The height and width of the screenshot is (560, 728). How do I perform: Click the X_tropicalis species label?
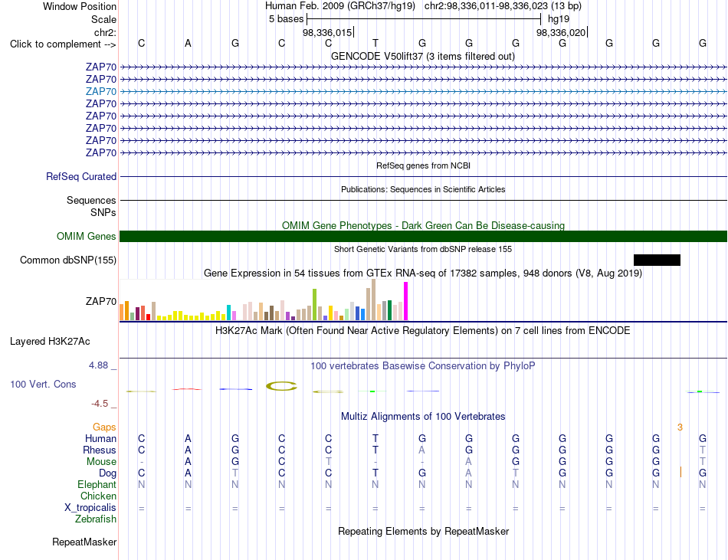pyautogui.click(x=90, y=508)
